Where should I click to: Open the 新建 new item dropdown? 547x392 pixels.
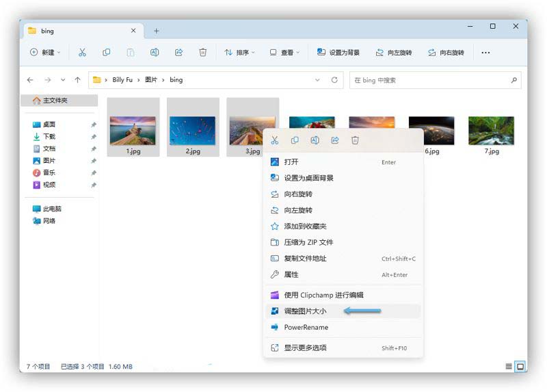(45, 53)
